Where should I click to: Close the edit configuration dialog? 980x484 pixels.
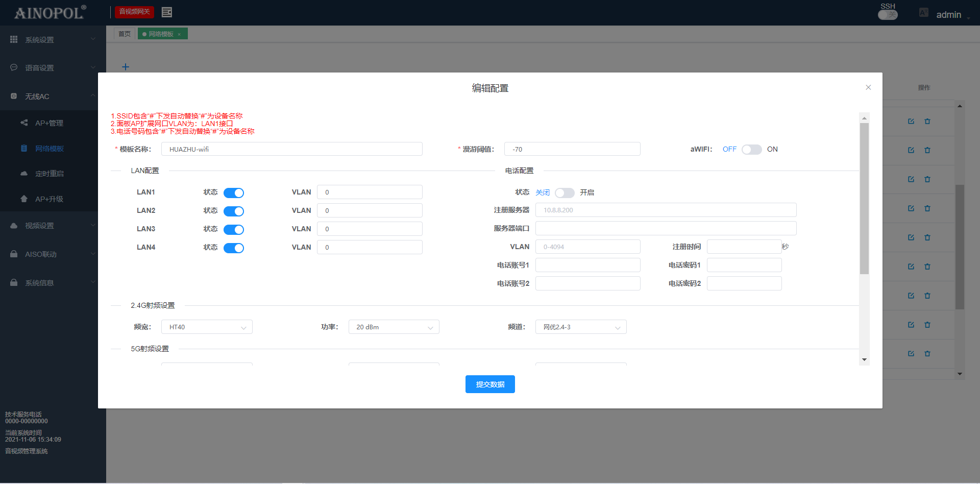pyautogui.click(x=868, y=87)
